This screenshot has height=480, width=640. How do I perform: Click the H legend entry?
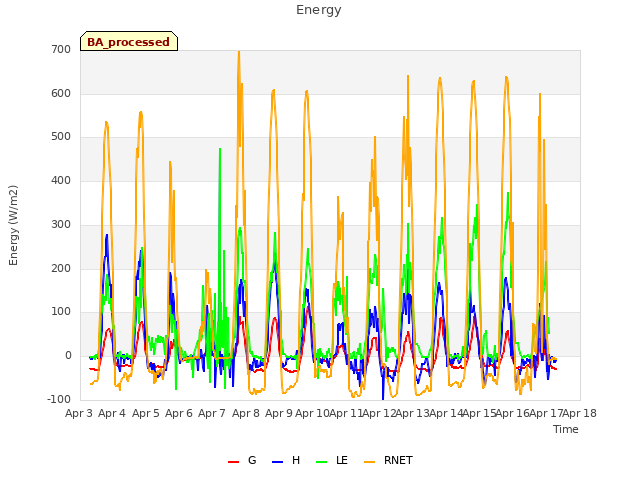click(286, 460)
